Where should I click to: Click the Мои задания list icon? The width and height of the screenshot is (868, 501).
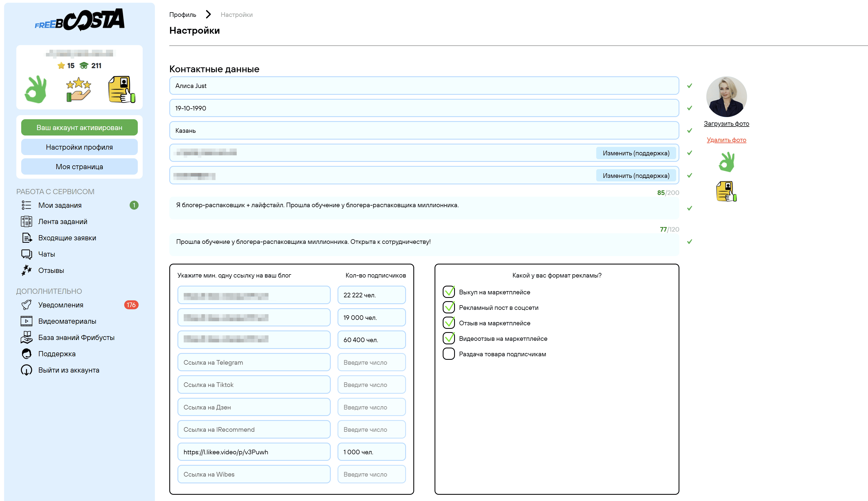click(x=26, y=205)
